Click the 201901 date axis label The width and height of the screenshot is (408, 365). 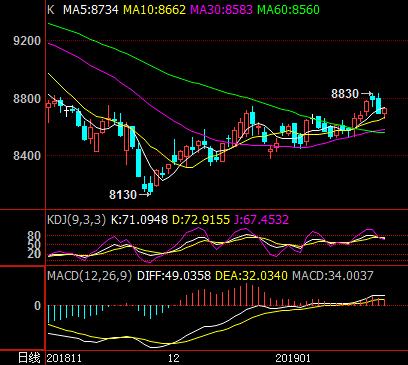click(293, 358)
